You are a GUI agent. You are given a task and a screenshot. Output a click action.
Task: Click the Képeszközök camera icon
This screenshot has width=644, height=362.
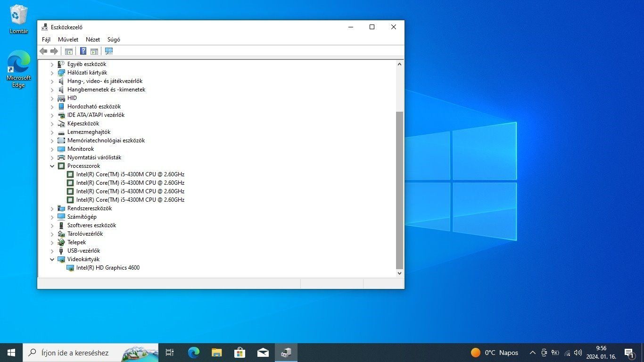[61, 123]
